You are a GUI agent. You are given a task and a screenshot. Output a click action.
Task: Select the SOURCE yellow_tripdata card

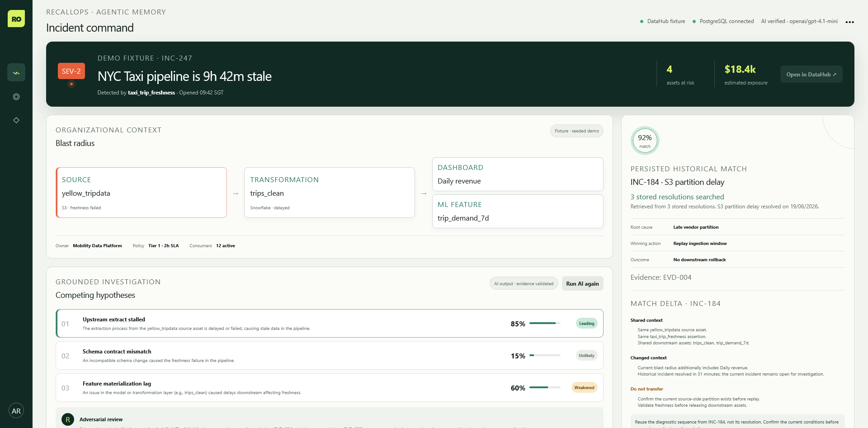click(142, 193)
